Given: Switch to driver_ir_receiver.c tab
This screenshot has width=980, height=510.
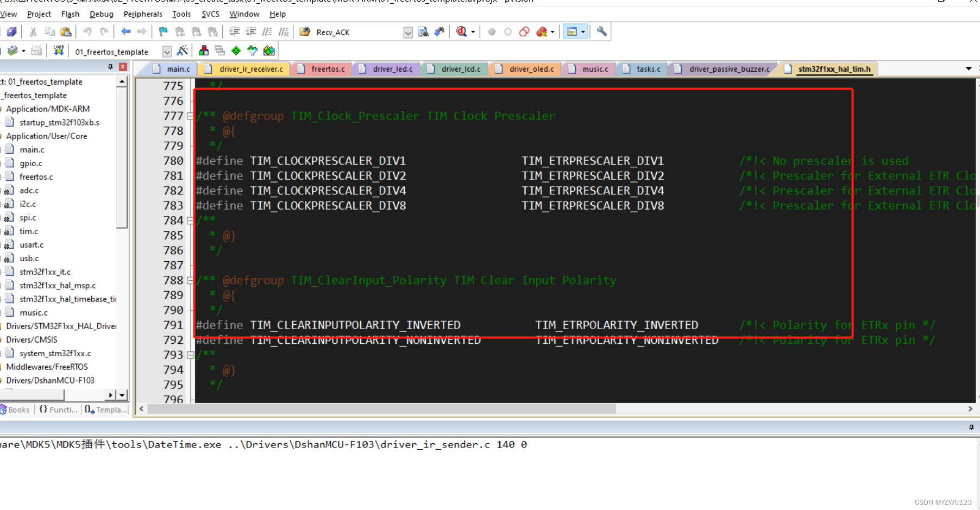Looking at the screenshot, I should [244, 69].
